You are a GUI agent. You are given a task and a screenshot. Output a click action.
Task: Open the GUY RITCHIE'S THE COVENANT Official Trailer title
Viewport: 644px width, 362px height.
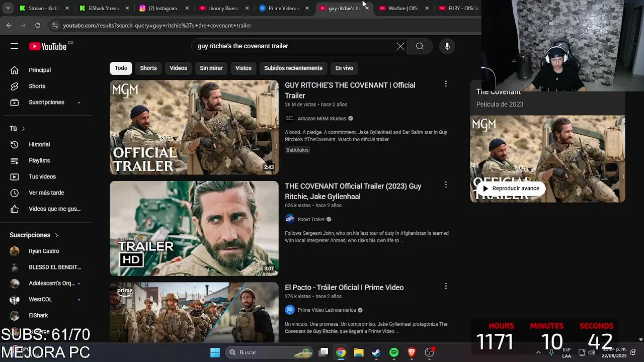tap(350, 90)
